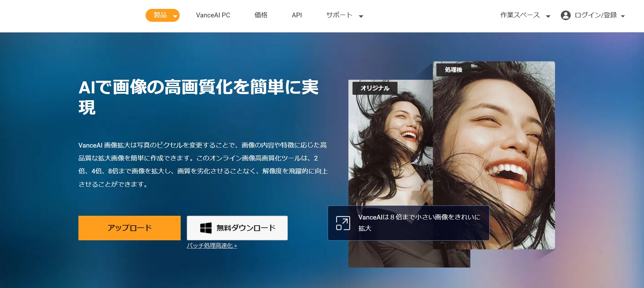The image size is (644, 288).
Task: Click the image enlarge expand icon
Action: click(x=343, y=223)
